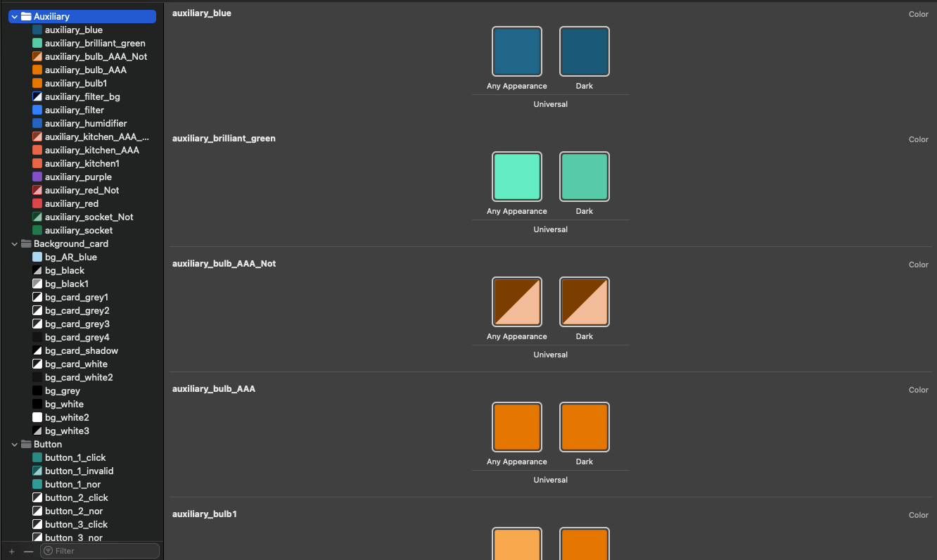Click the remove asset minus button
937x560 pixels.
[x=28, y=552]
